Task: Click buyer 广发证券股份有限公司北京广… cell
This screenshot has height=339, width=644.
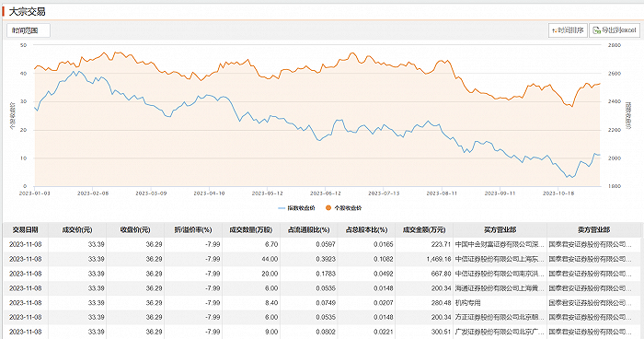Action: [500, 332]
